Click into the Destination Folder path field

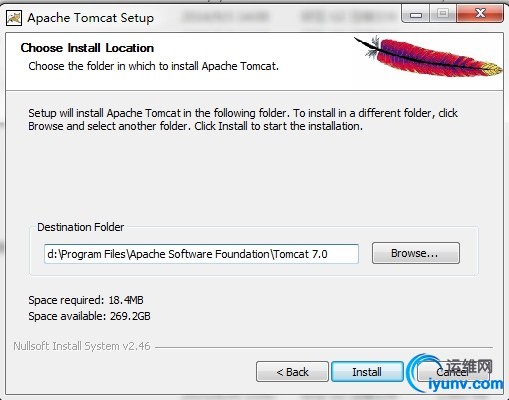coord(201,254)
